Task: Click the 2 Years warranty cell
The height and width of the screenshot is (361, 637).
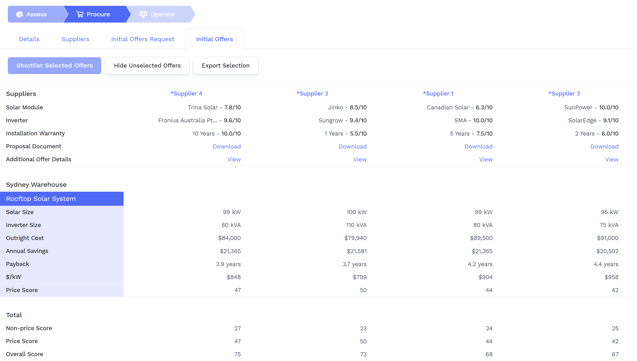Action: (x=597, y=133)
